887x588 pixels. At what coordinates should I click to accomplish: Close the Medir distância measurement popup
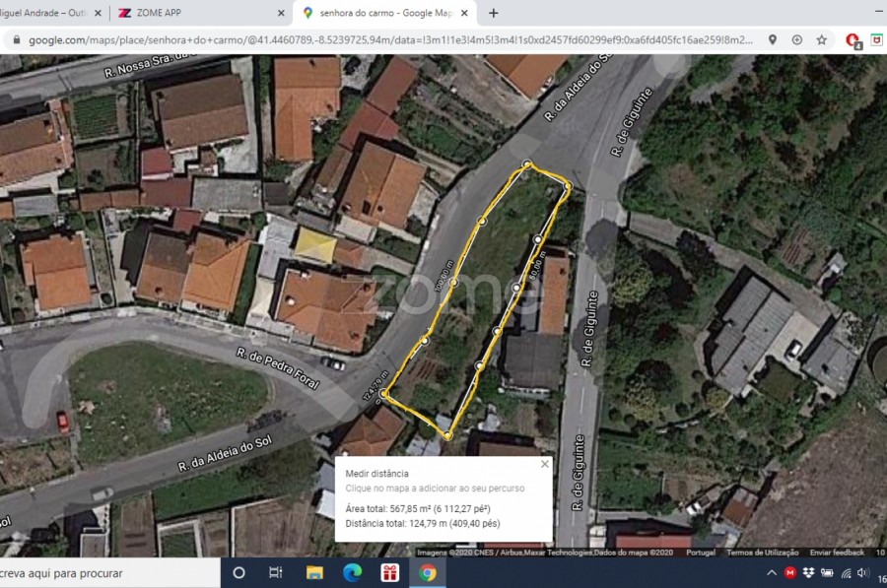point(544,464)
